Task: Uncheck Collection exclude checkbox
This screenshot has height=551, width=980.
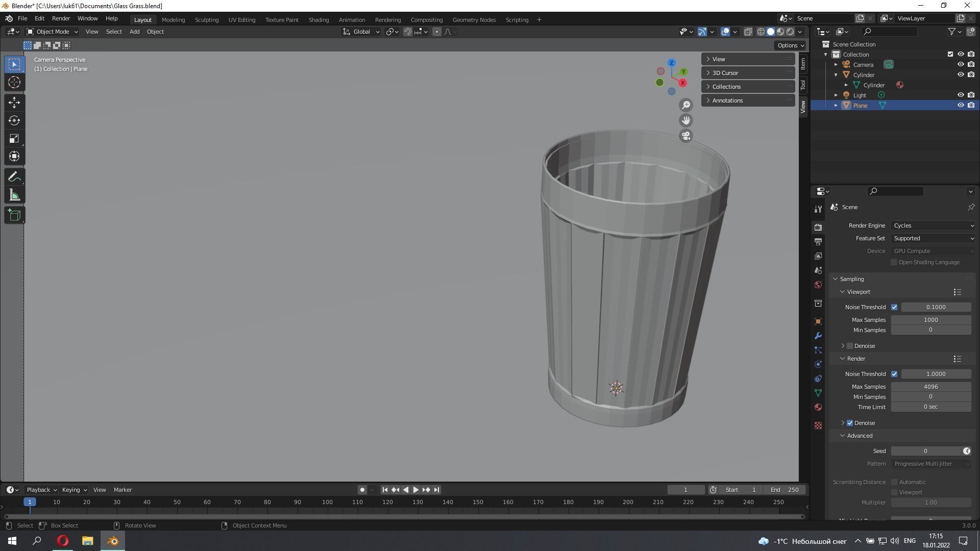Action: pos(950,54)
